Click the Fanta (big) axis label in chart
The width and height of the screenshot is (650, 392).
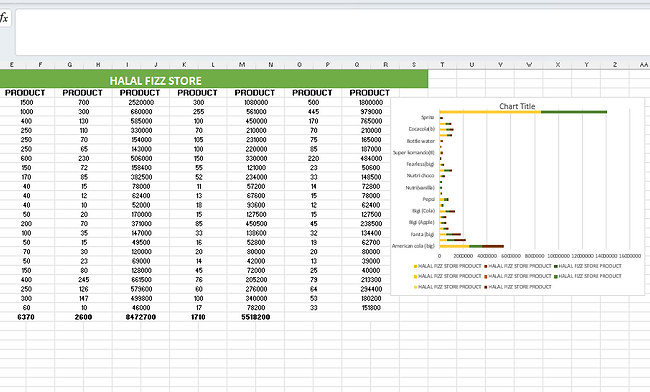(422, 234)
